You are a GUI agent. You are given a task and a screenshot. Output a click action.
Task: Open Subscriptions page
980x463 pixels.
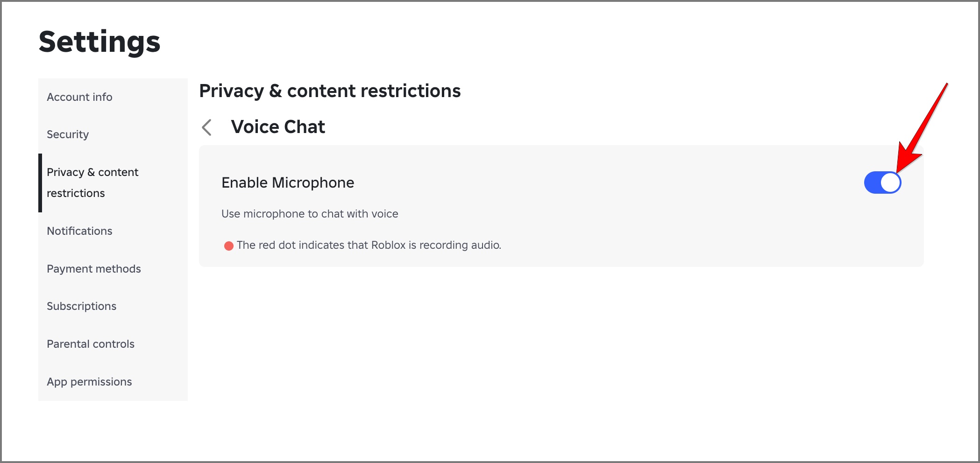pos(81,306)
